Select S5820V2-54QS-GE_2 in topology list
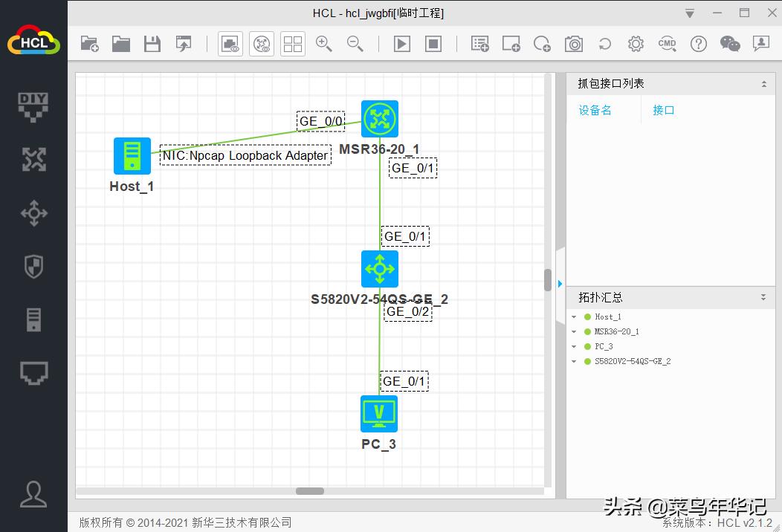782x532 pixels. [633, 362]
